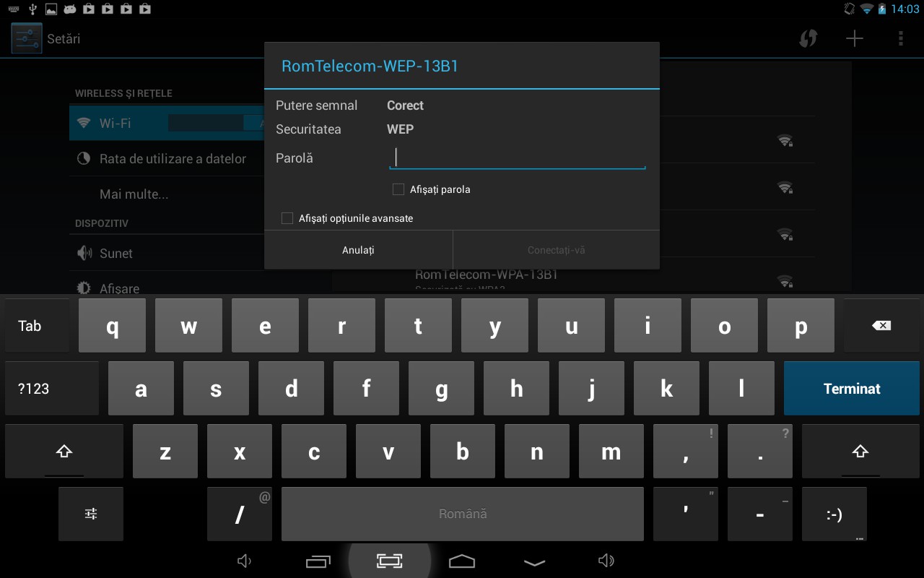
Task: Tap the home navigation button
Action: click(462, 561)
